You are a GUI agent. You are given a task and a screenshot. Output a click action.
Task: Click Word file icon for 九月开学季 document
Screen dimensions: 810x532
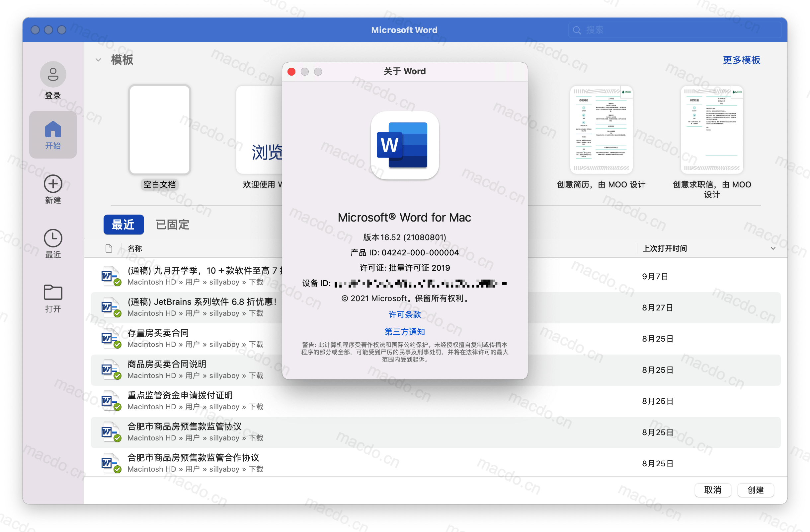tap(111, 276)
